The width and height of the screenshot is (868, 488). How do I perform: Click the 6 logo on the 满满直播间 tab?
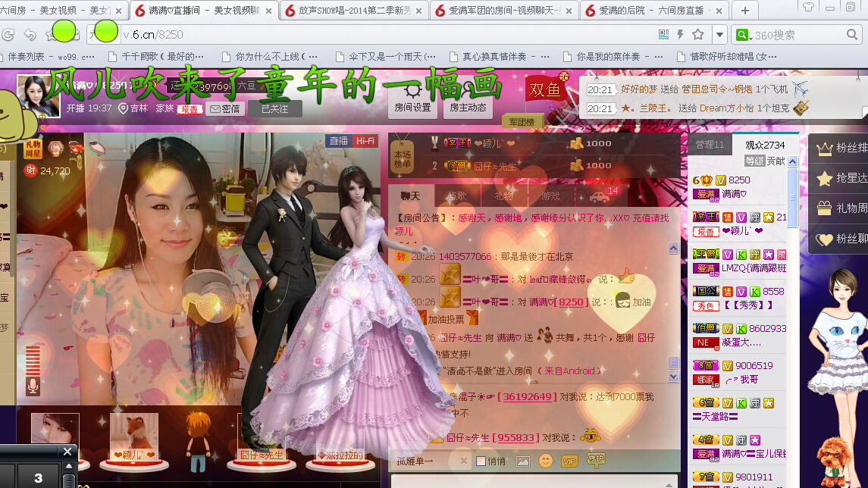pyautogui.click(x=140, y=11)
